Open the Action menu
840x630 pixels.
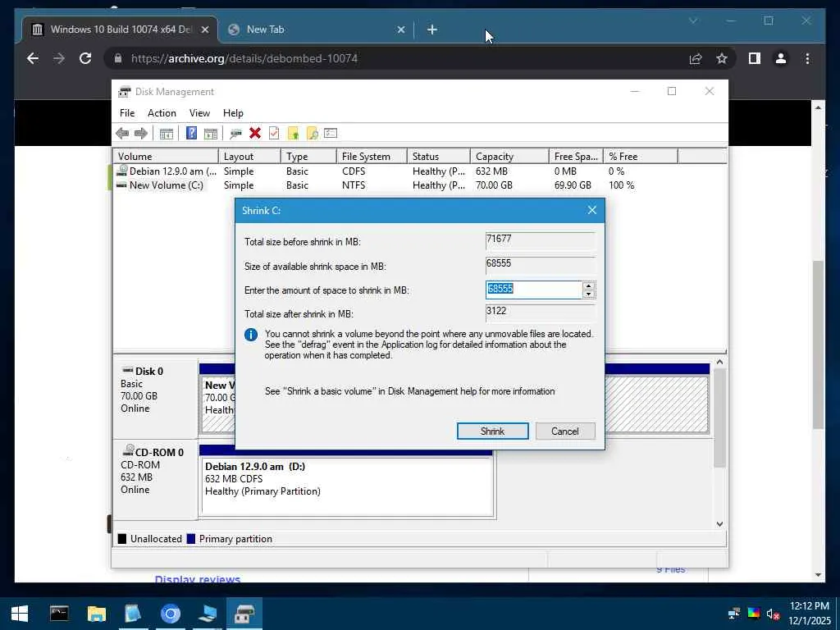(x=162, y=113)
